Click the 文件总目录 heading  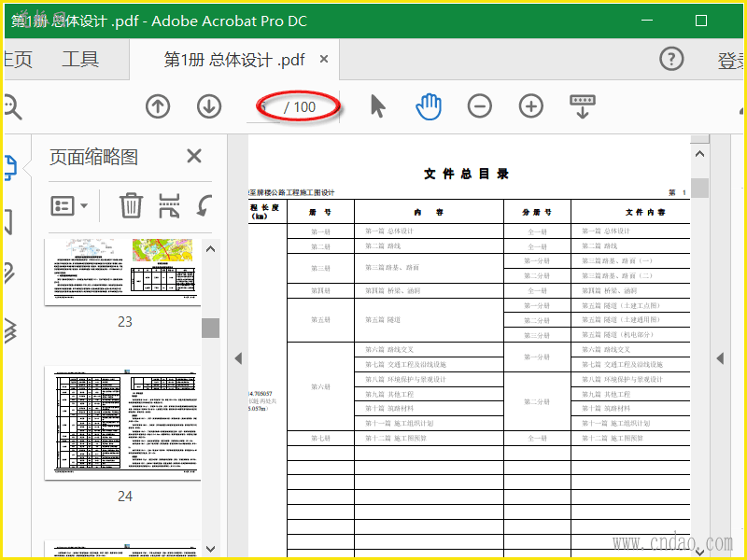tap(466, 174)
